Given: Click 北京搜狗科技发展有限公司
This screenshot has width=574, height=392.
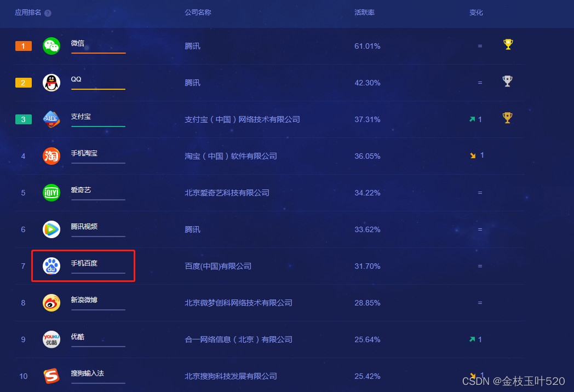Looking at the screenshot, I should (231, 376).
